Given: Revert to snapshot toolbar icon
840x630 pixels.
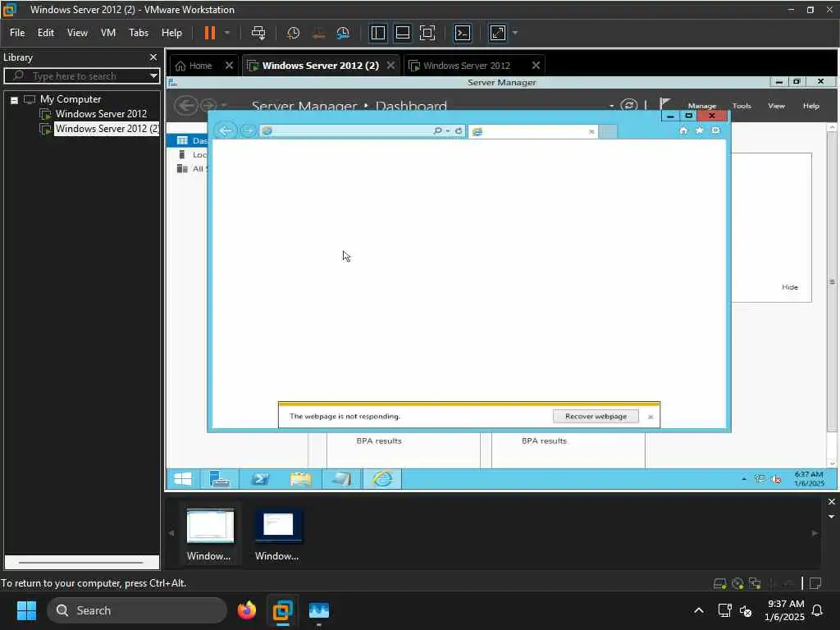Looking at the screenshot, I should tap(318, 33).
